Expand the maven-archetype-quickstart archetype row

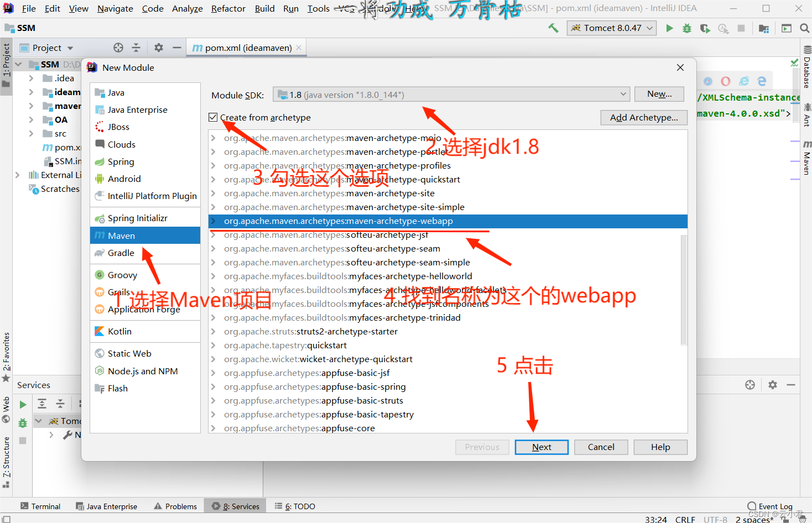coord(214,180)
